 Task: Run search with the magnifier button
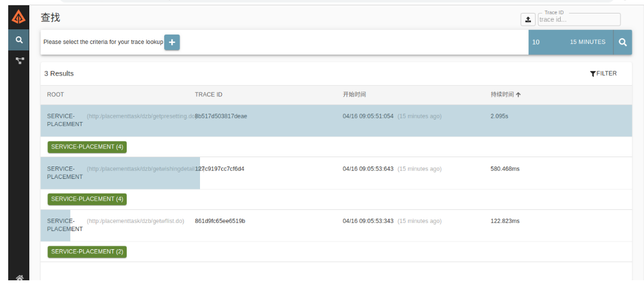(x=622, y=42)
